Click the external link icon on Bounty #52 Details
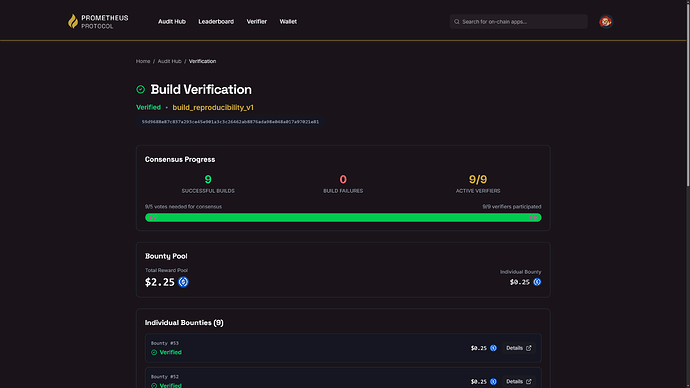This screenshot has width=690, height=388. click(x=529, y=381)
